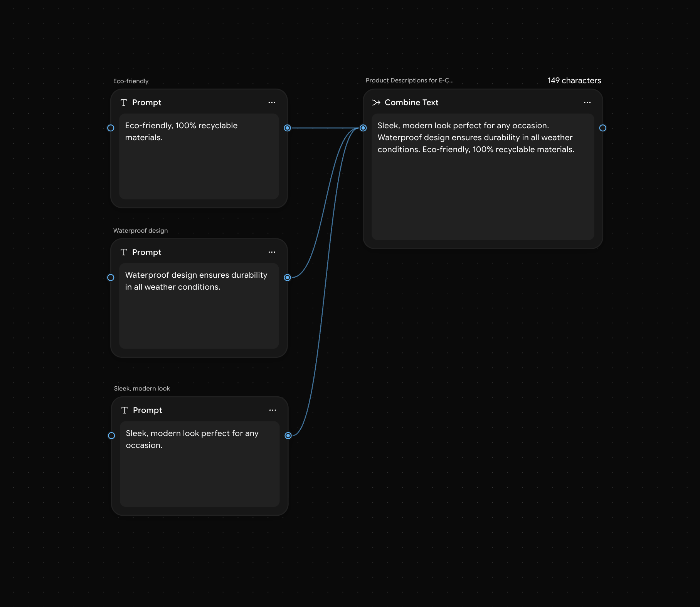Click the Sleek modern look input connector
The width and height of the screenshot is (700, 607).
coord(111,436)
